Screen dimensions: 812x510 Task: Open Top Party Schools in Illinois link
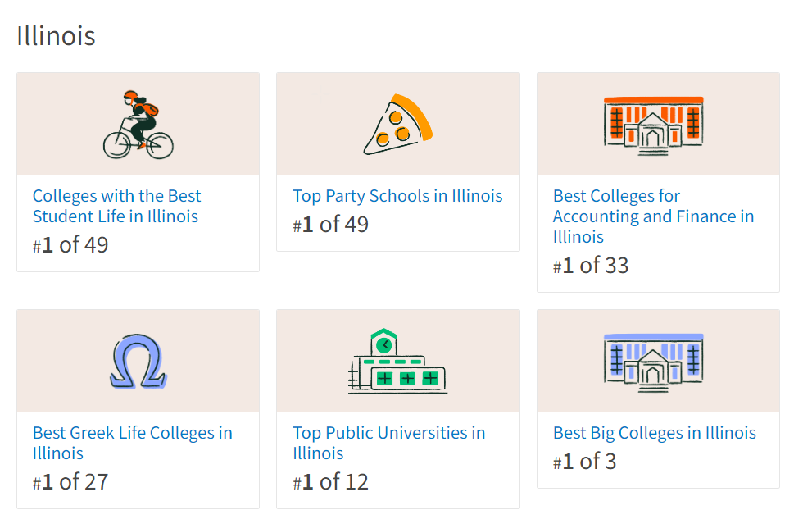pos(397,196)
